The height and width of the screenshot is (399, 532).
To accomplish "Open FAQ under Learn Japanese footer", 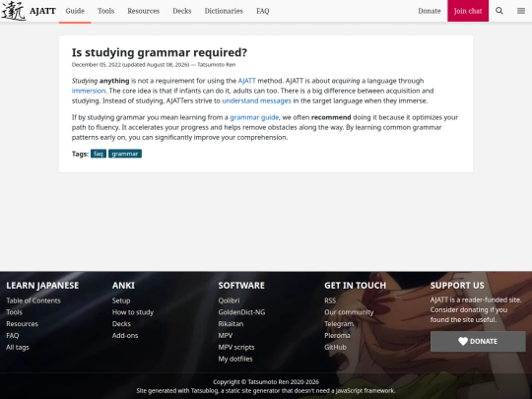I will (x=13, y=336).
